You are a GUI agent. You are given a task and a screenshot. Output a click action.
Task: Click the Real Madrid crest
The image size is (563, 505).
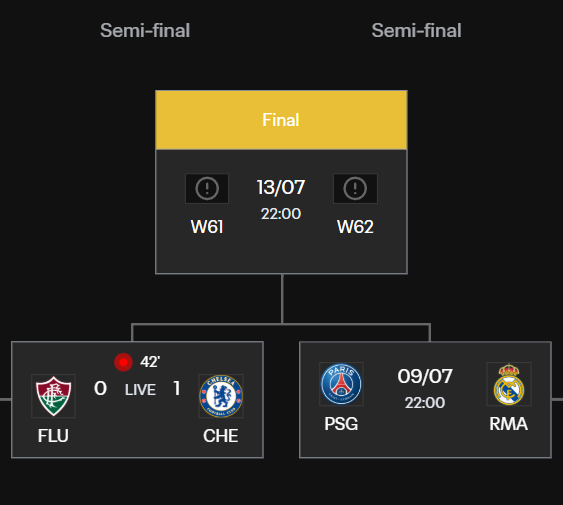click(509, 384)
